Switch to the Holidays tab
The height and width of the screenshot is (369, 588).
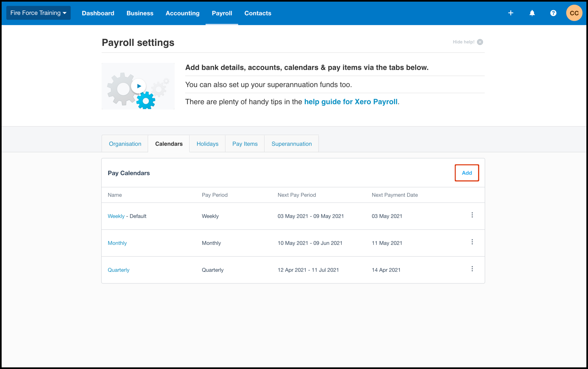click(207, 144)
